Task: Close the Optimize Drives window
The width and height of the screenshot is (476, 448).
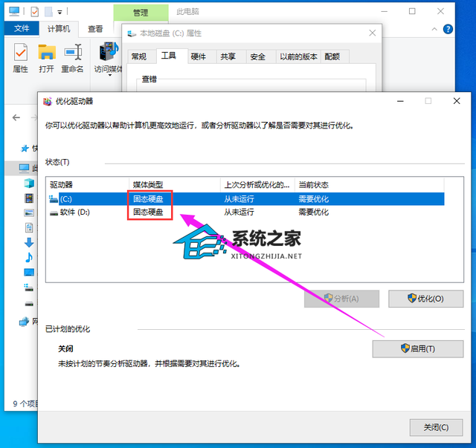Action: pos(457,101)
